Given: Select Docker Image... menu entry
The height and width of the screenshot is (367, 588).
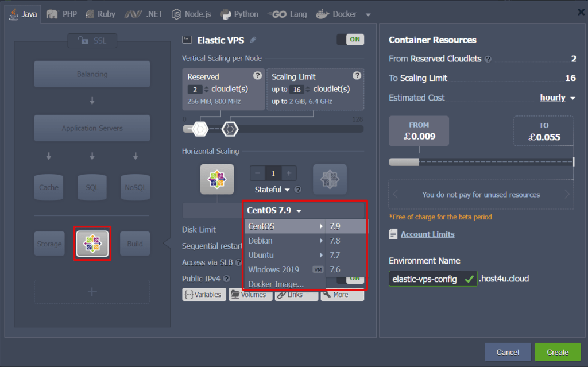Looking at the screenshot, I should [285, 284].
